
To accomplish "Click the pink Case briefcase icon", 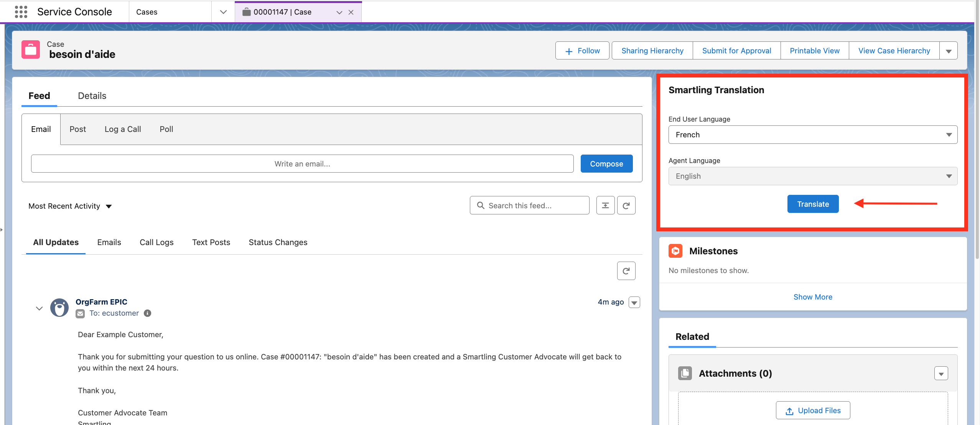I will pos(31,49).
